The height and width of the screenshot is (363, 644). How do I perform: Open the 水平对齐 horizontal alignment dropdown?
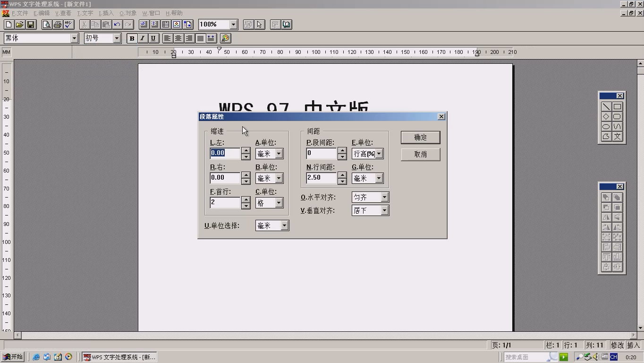click(384, 197)
